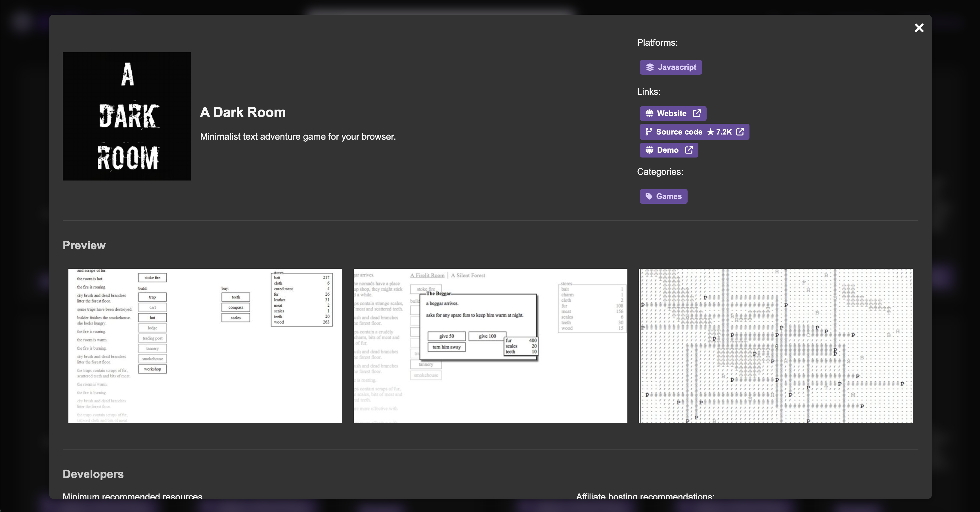Click the 'Preview' section heading
Image resolution: width=980 pixels, height=512 pixels.
click(x=84, y=245)
